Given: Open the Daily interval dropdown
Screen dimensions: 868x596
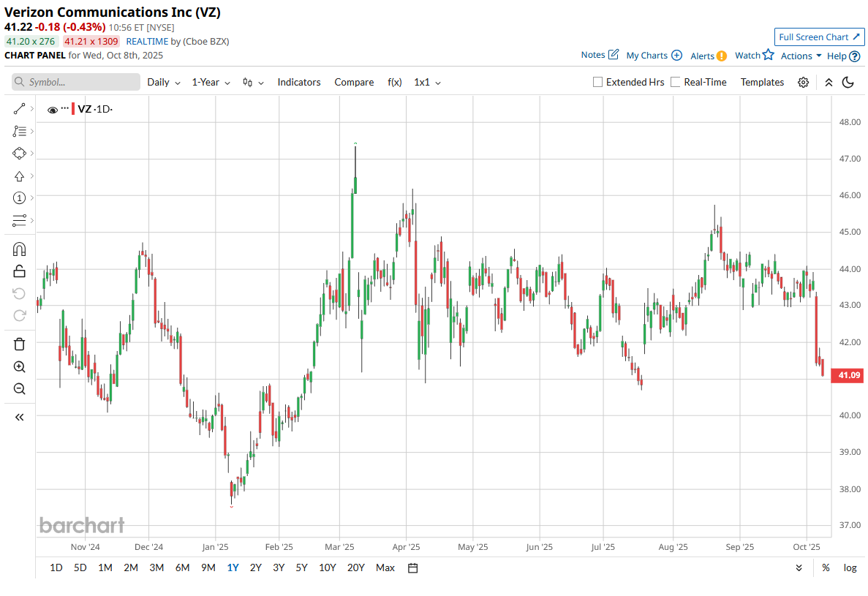Looking at the screenshot, I should [163, 83].
